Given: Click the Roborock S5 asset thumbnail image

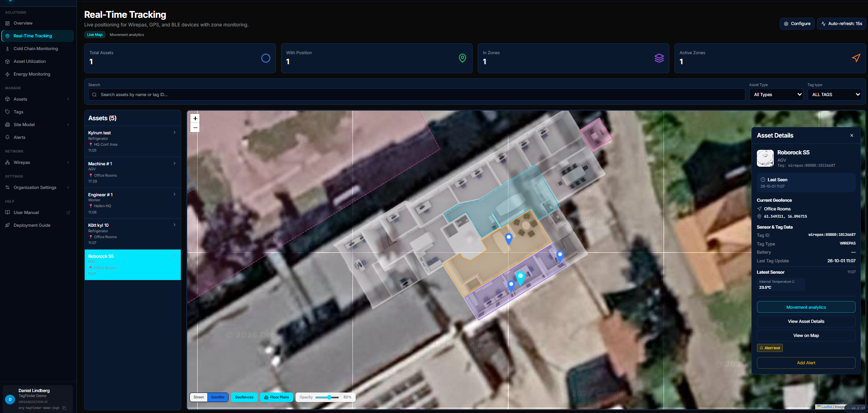Looking at the screenshot, I should (765, 158).
